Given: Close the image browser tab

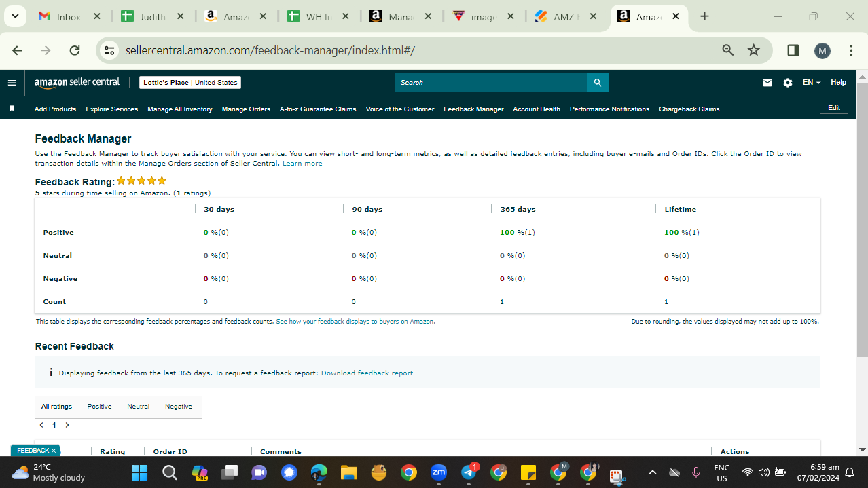Looking at the screenshot, I should tap(511, 17).
